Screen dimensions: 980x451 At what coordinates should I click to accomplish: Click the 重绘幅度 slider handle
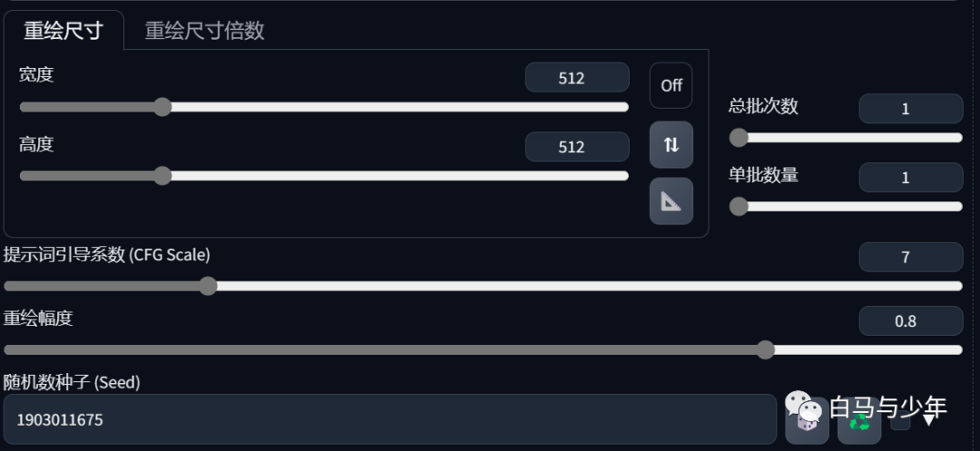766,349
